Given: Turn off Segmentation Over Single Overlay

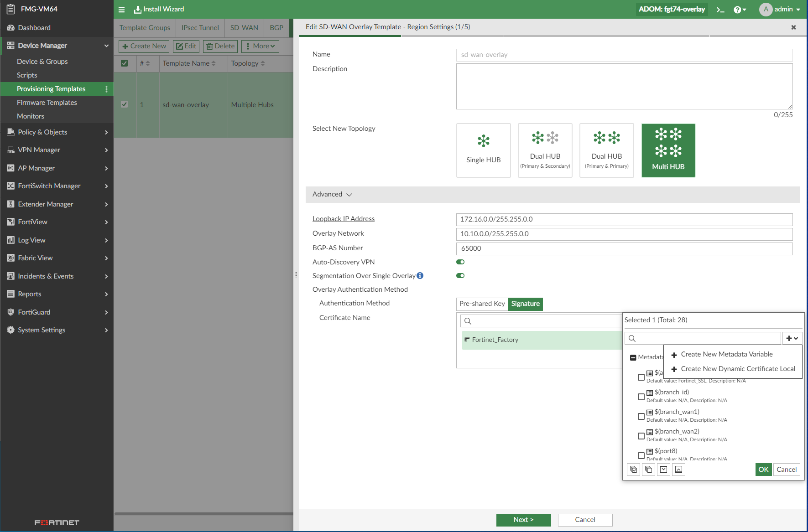Looking at the screenshot, I should pyautogui.click(x=460, y=275).
